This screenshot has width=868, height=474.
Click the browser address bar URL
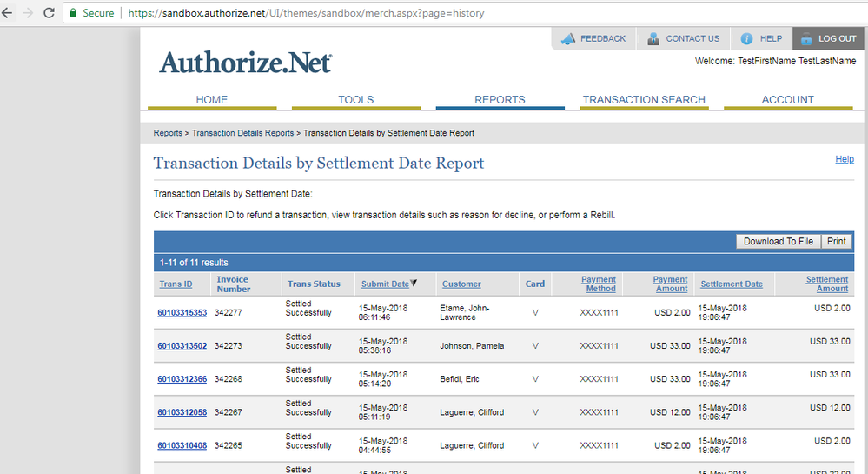306,13
